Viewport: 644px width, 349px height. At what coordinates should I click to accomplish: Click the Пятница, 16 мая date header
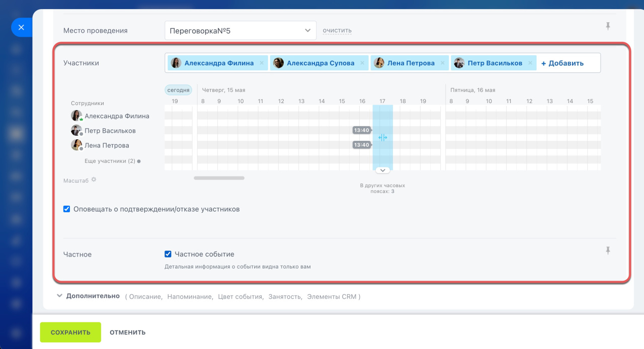tap(473, 90)
